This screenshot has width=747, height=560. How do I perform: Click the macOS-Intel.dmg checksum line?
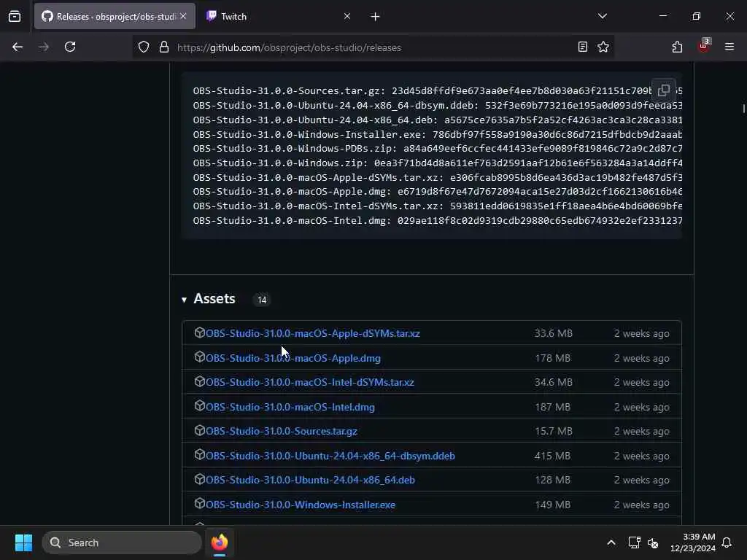[x=438, y=220]
